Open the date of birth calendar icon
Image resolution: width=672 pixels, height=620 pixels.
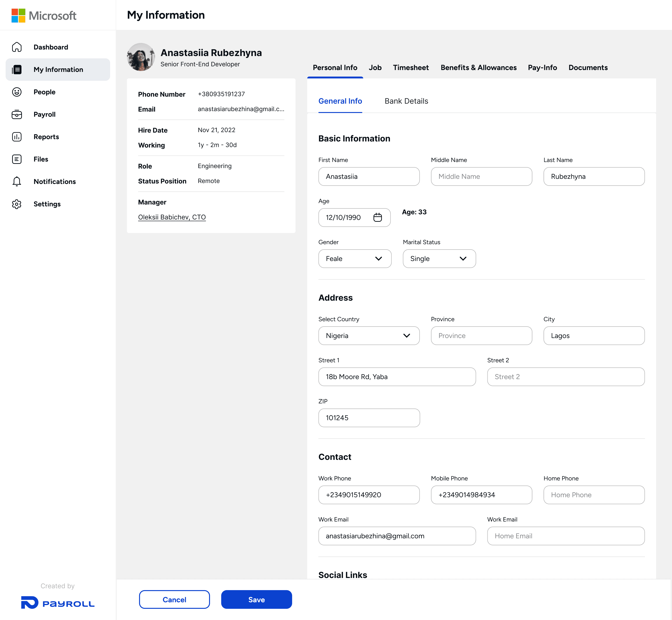tap(378, 217)
